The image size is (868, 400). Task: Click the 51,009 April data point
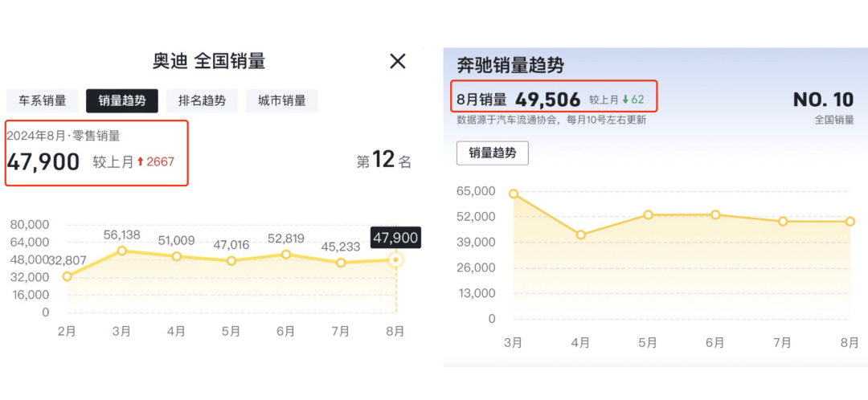[x=177, y=256]
